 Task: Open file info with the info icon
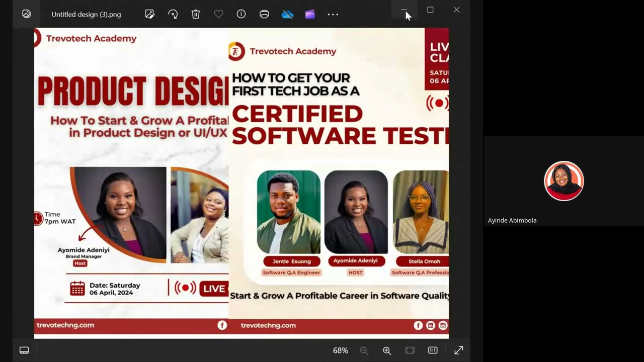[241, 14]
